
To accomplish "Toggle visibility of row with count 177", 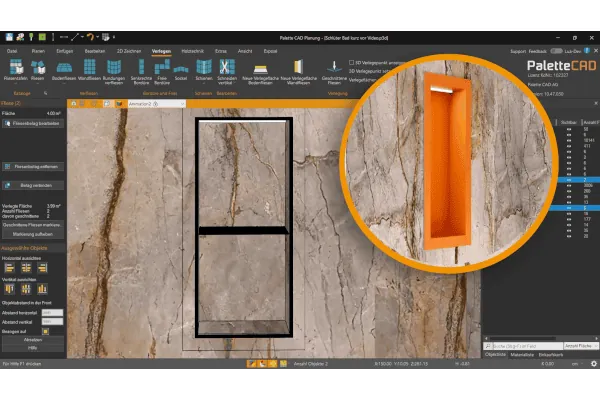I will tap(569, 219).
